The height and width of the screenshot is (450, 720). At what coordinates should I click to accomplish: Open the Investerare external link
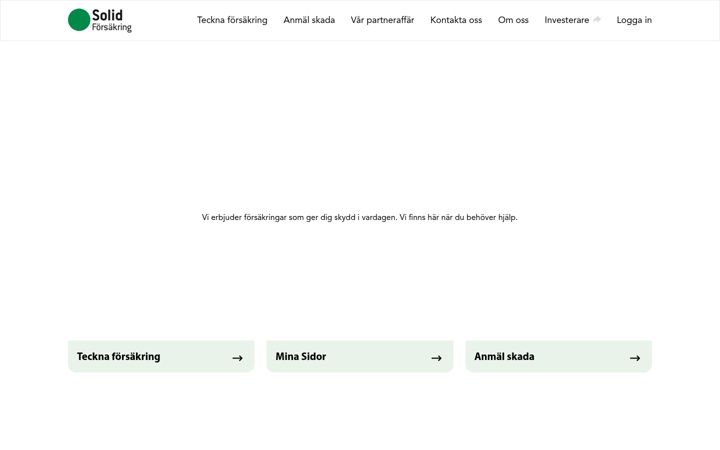(x=572, y=20)
